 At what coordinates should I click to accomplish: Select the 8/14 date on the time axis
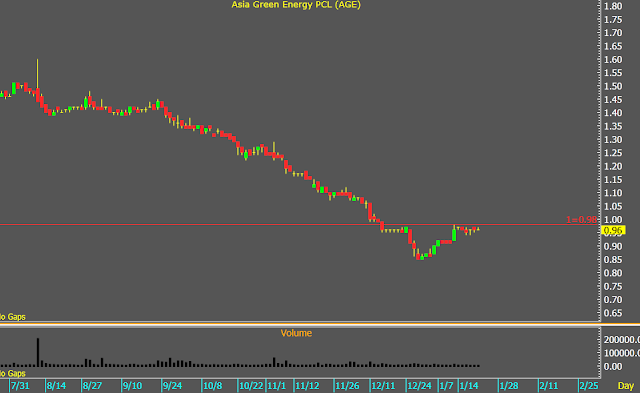click(56, 386)
